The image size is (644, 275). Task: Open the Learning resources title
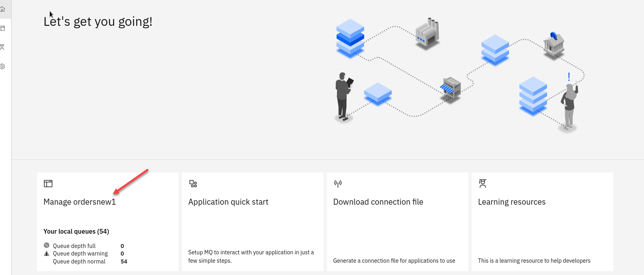(511, 202)
